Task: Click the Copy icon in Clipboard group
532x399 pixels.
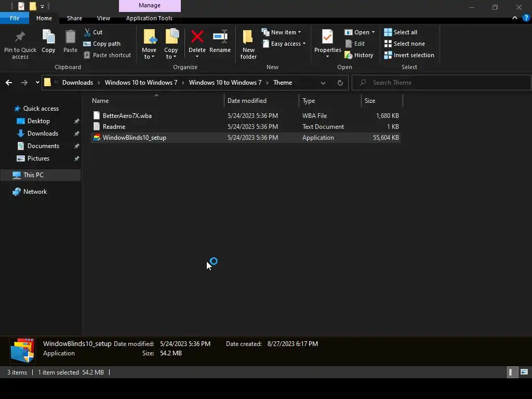Action: [48, 41]
